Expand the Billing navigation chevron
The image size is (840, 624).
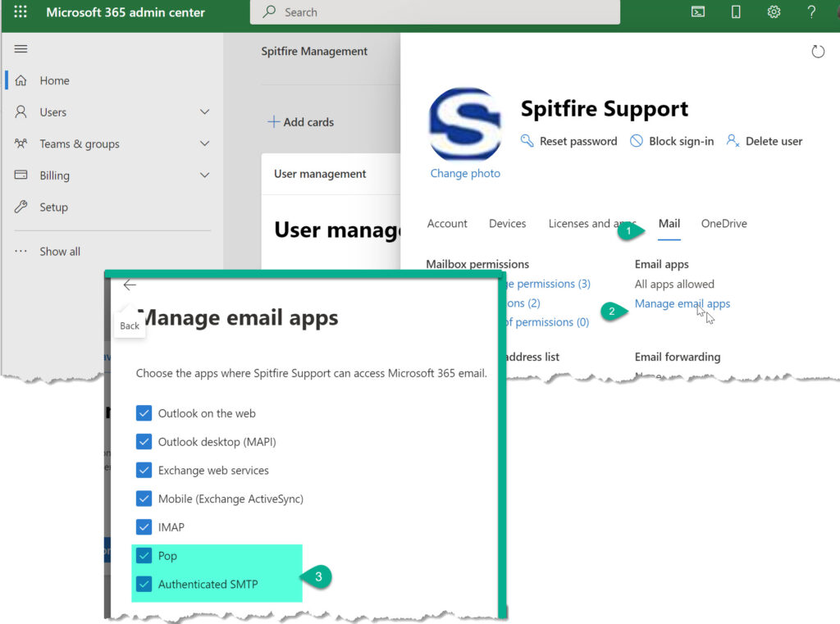pyautogui.click(x=204, y=175)
